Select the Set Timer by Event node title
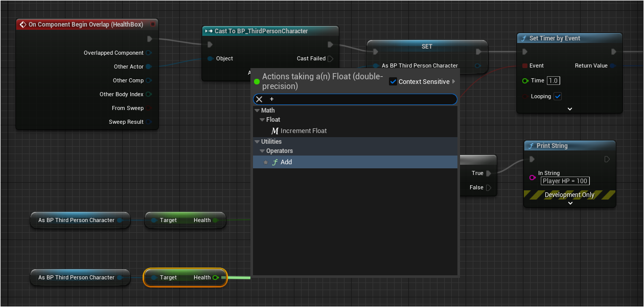The width and height of the screenshot is (644, 307). tap(555, 38)
